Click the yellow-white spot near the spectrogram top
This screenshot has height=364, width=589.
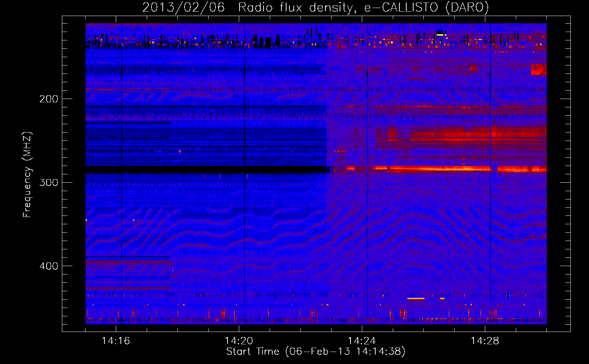[x=440, y=35]
